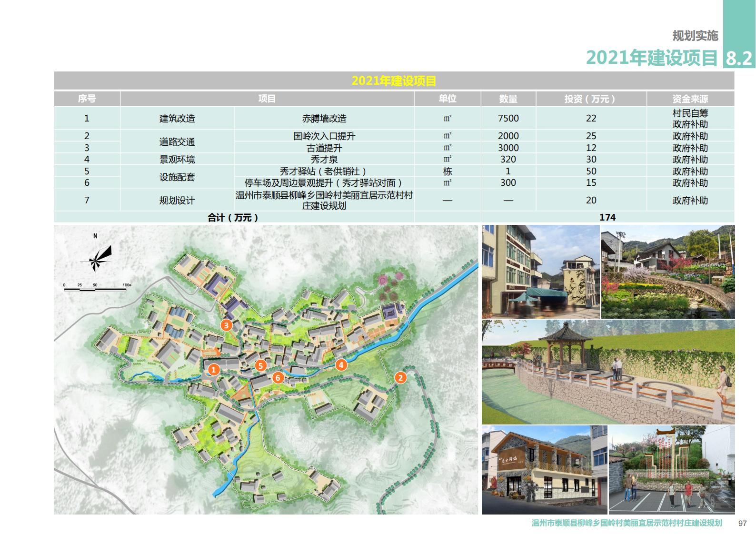The image size is (756, 535).
Task: Select the cell 设施配套
Action: [177, 177]
